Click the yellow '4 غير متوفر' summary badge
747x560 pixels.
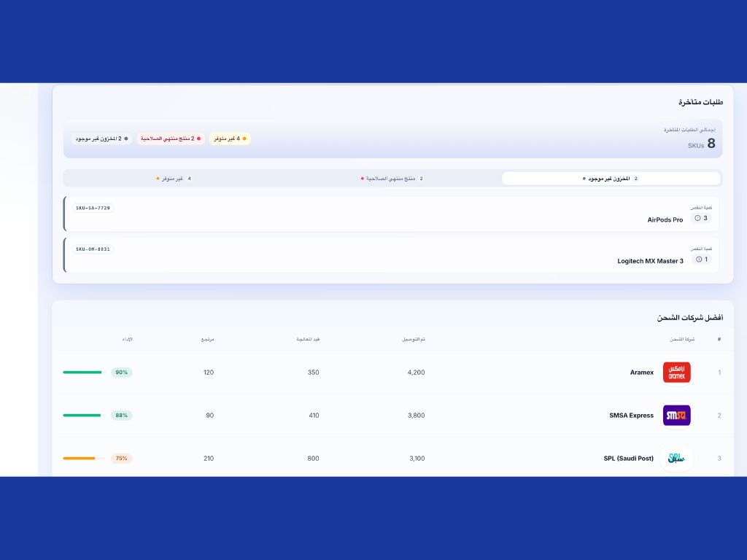230,139
